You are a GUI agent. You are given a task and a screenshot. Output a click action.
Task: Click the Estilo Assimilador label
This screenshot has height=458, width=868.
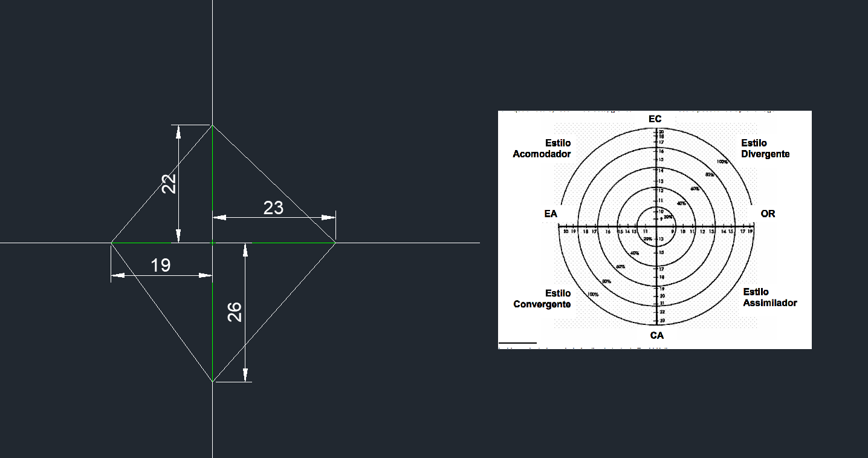[x=770, y=297]
